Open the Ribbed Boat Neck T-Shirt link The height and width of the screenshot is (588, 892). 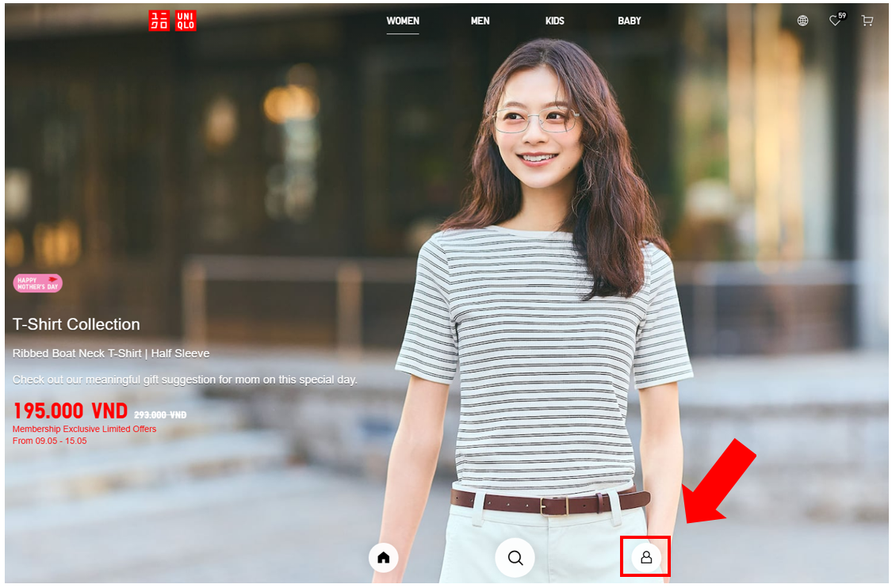111,353
